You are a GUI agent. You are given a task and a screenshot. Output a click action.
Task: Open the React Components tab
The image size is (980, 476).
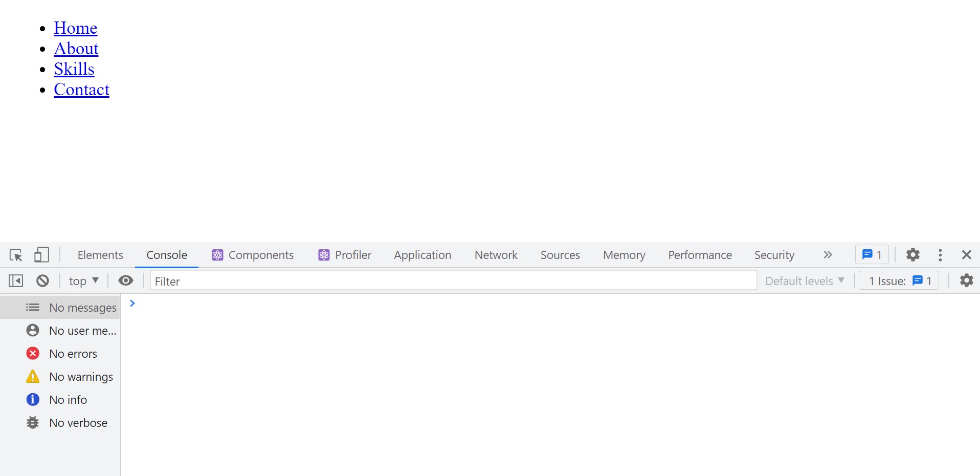pos(253,255)
